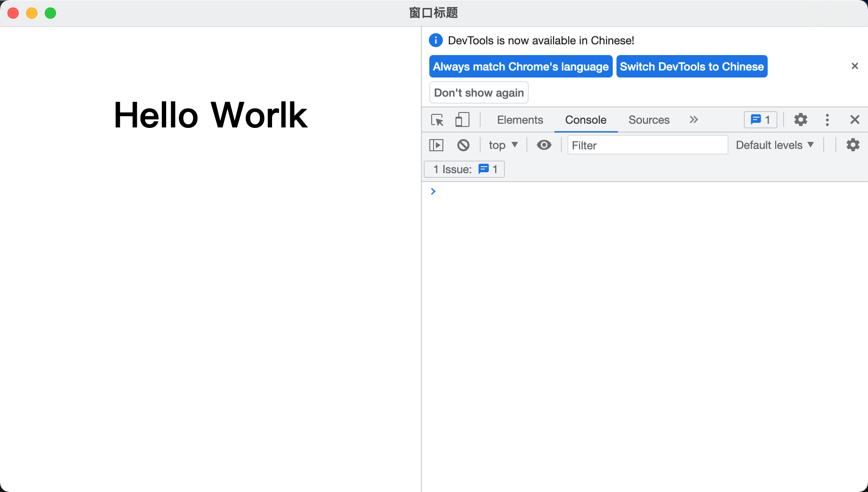Screen dimensions: 868x492
Task: Click the yellow minimize window button
Action: tap(32, 13)
